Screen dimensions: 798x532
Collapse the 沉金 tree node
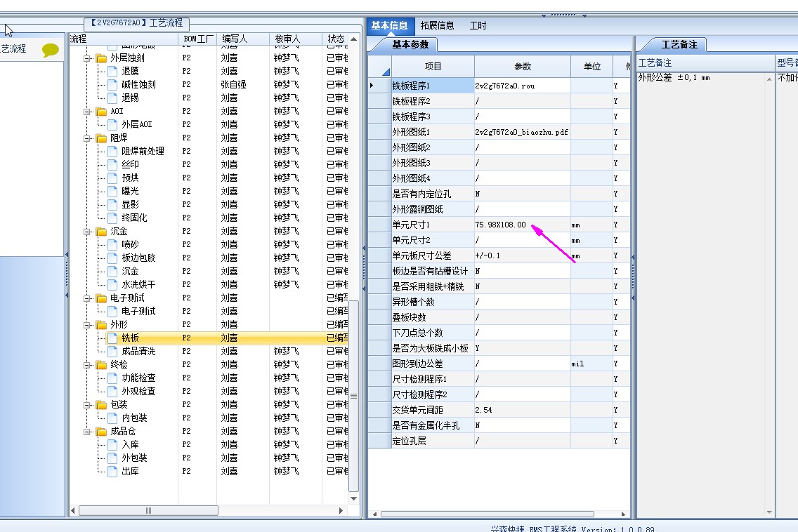click(87, 232)
